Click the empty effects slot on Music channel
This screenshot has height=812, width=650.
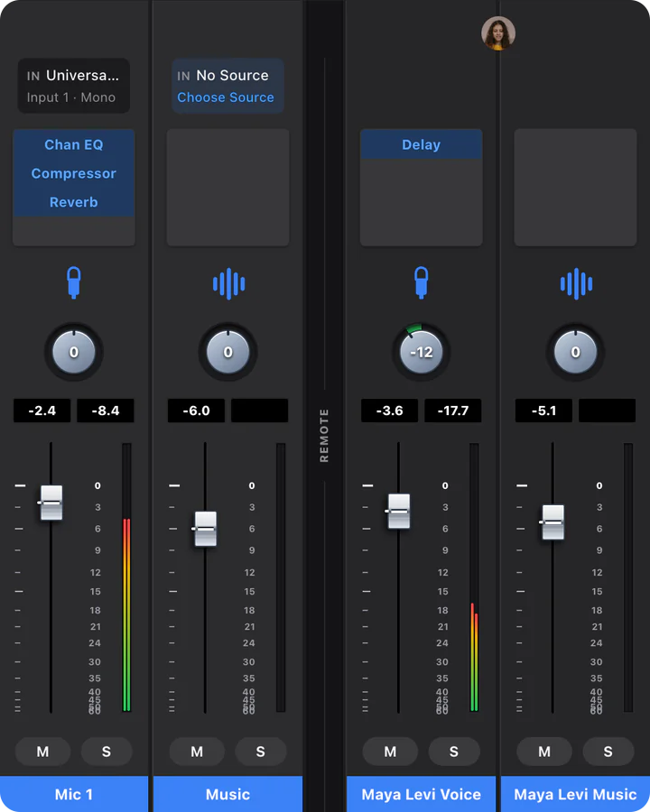228,188
